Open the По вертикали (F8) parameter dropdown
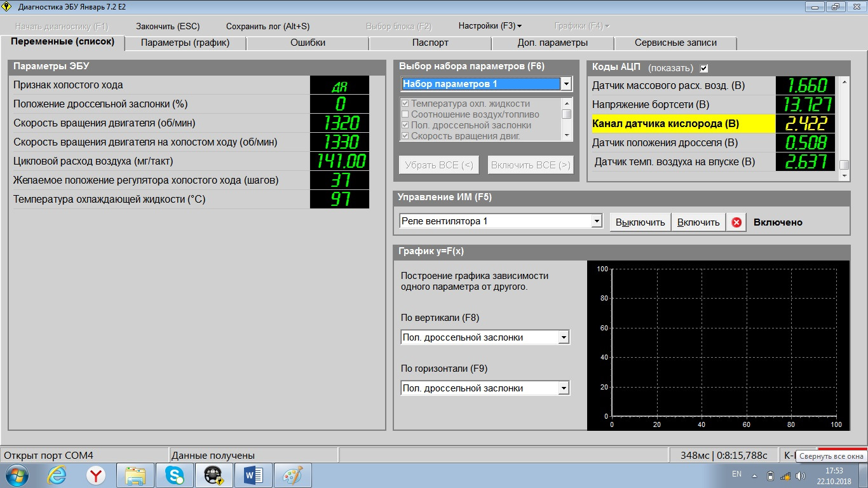 563,337
